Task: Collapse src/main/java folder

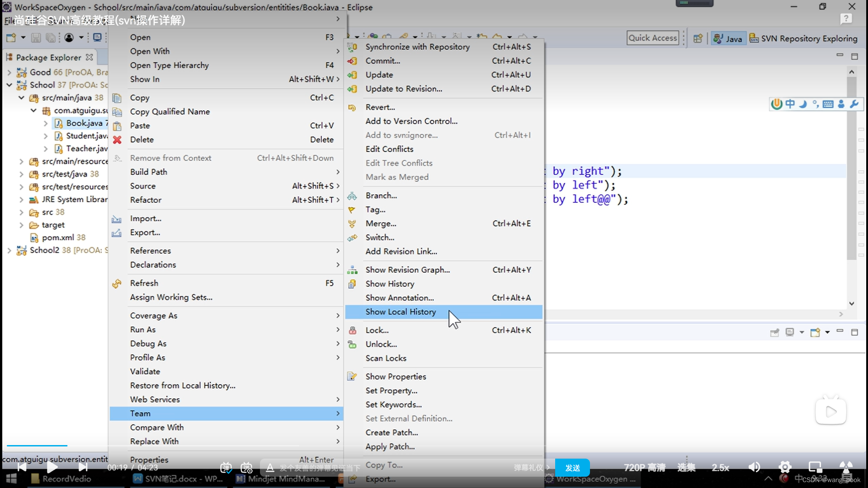Action: 21,98
